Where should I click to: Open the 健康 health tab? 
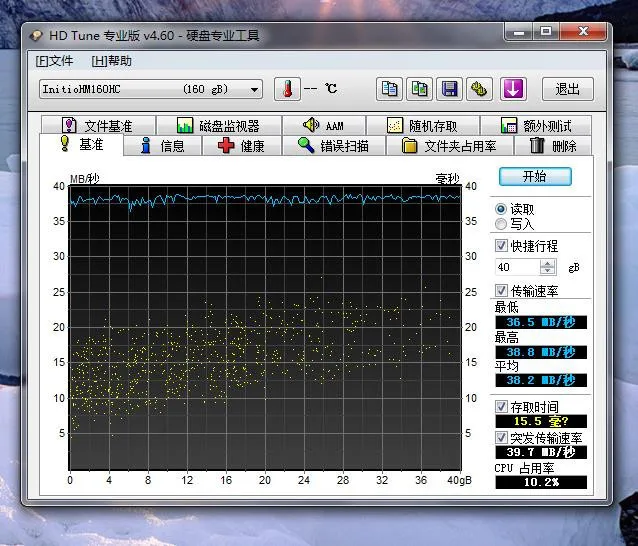point(241,146)
